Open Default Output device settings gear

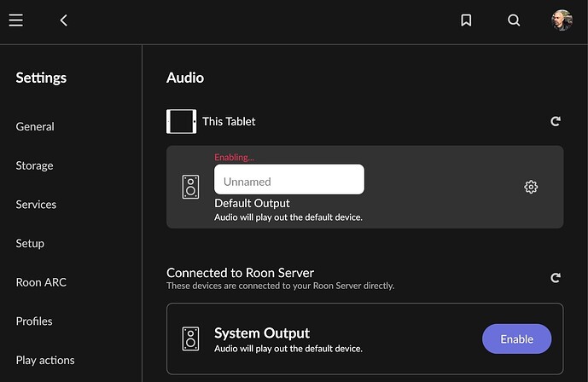click(531, 187)
